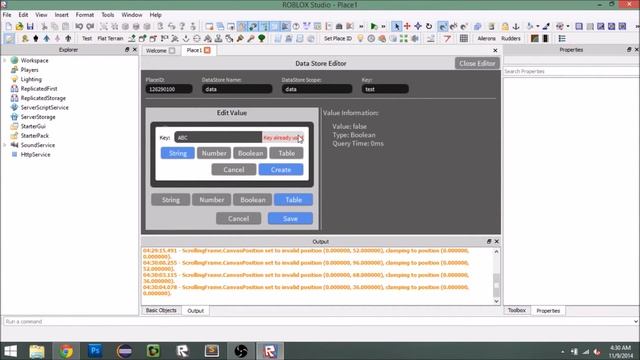
Task: Expand the SoundService tree node
Action: [5, 145]
